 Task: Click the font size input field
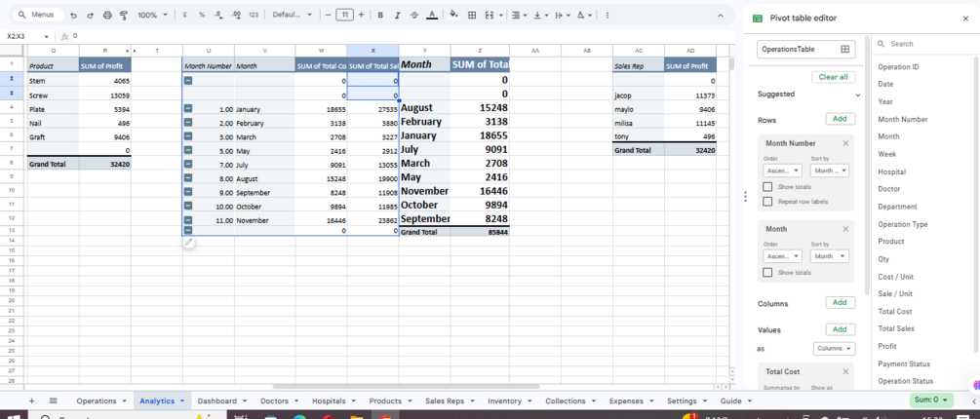pos(344,15)
